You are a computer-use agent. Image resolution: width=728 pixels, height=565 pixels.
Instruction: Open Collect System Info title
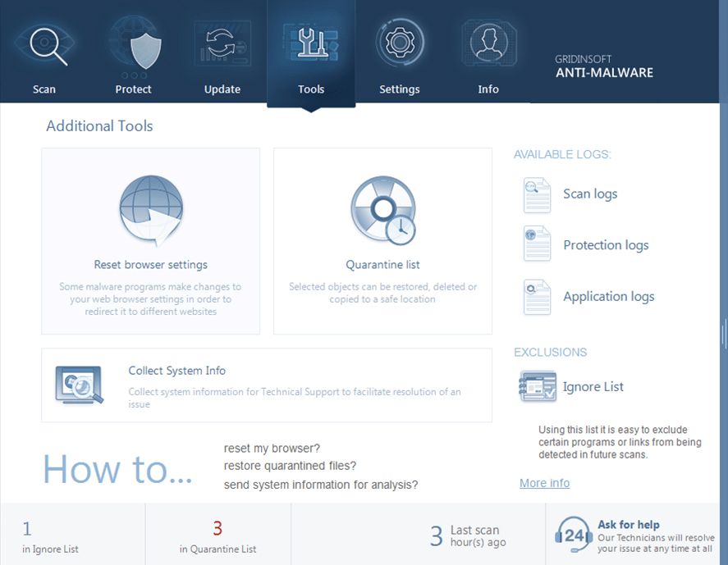coord(177,371)
